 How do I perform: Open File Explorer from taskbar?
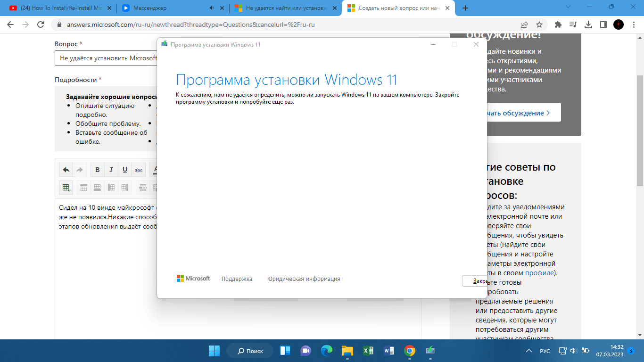pyautogui.click(x=347, y=351)
